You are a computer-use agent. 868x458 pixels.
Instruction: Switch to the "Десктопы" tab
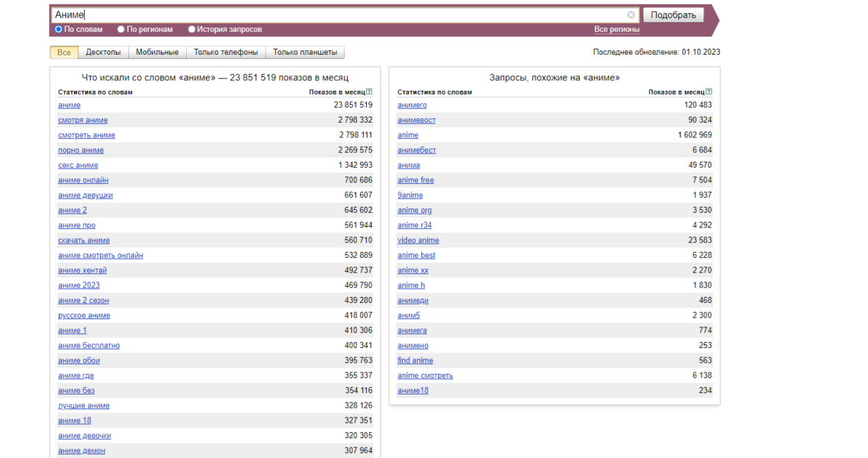103,52
